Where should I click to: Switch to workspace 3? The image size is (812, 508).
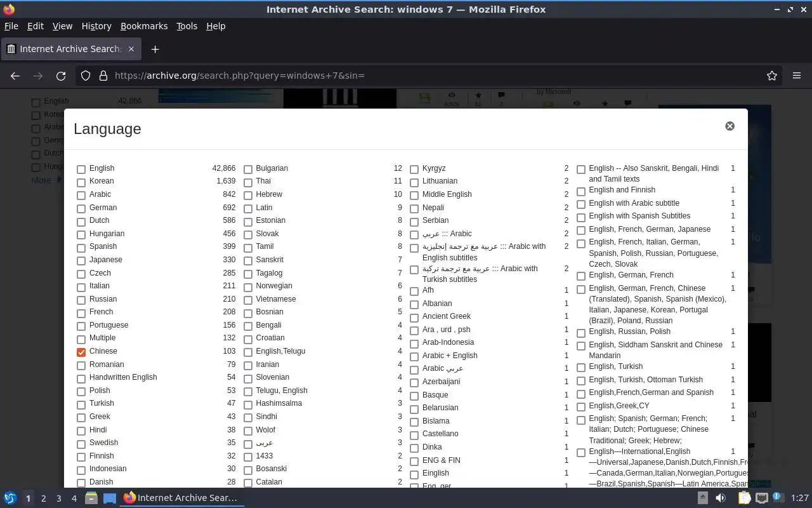[58, 498]
